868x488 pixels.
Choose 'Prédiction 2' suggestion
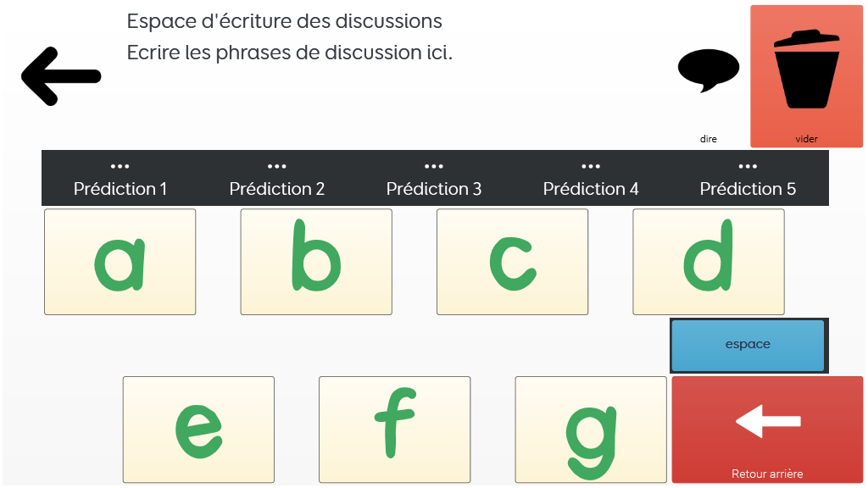(x=277, y=179)
